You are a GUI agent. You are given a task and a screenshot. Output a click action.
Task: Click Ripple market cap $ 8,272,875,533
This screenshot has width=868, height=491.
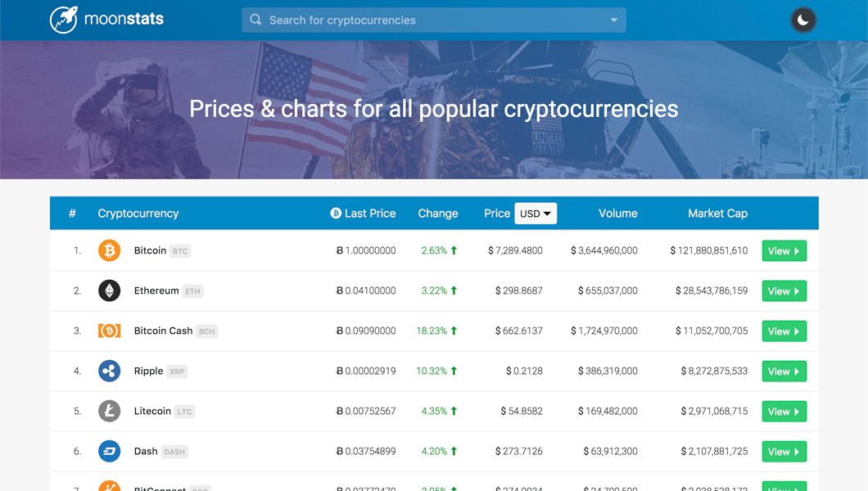[x=714, y=371]
